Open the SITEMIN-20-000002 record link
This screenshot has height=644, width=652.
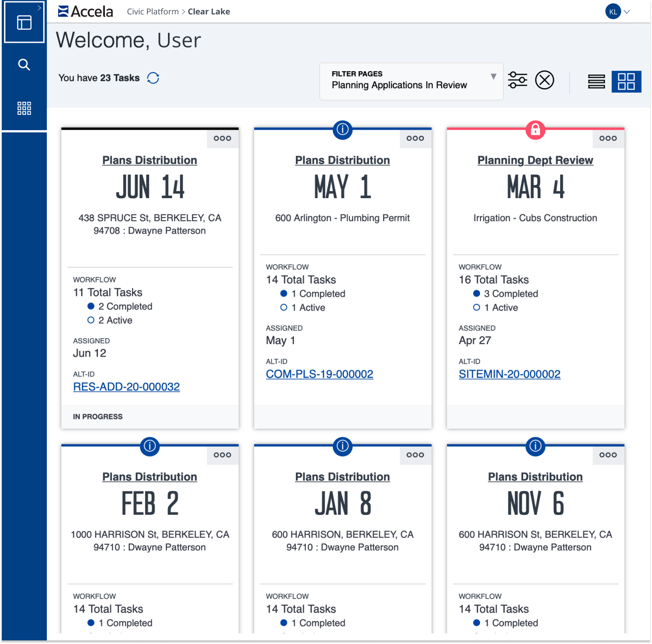point(509,374)
